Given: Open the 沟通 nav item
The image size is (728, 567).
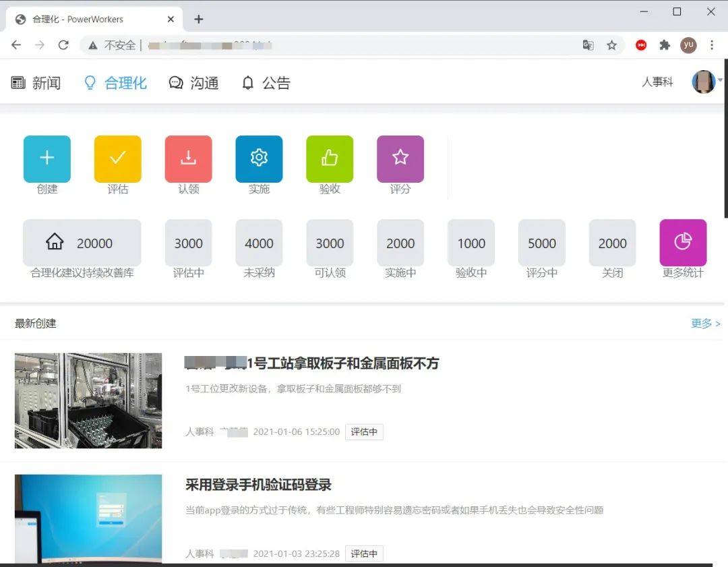Looking at the screenshot, I should 193,83.
